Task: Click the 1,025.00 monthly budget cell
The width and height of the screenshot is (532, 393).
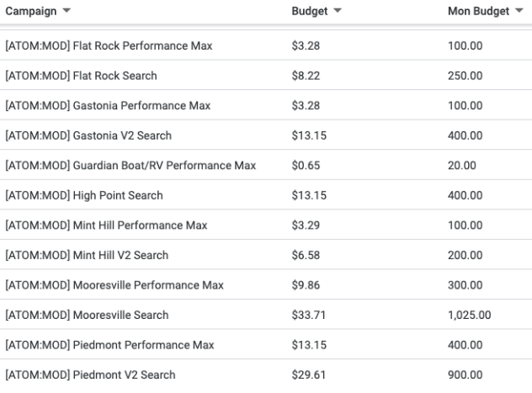Action: pyautogui.click(x=470, y=315)
